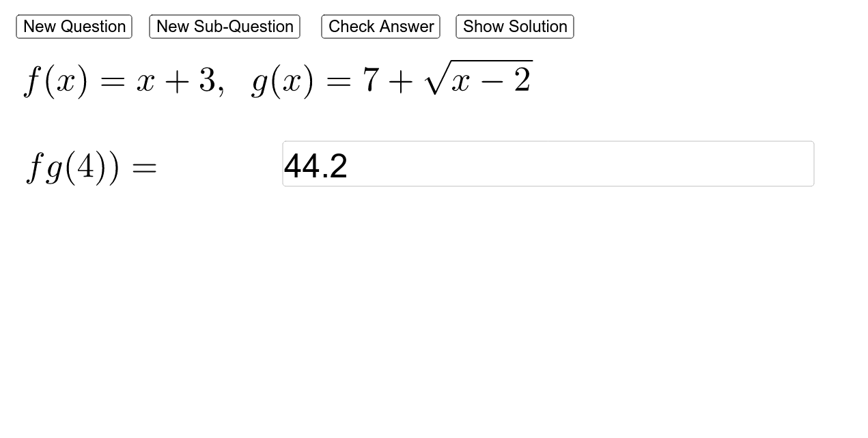
Task: Click the x − 2 under the radical
Action: [491, 81]
